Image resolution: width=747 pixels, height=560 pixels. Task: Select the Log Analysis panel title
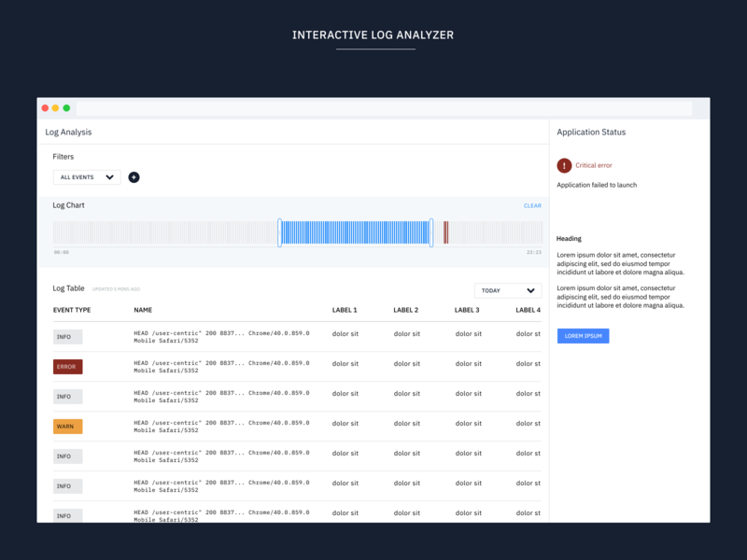(x=66, y=132)
